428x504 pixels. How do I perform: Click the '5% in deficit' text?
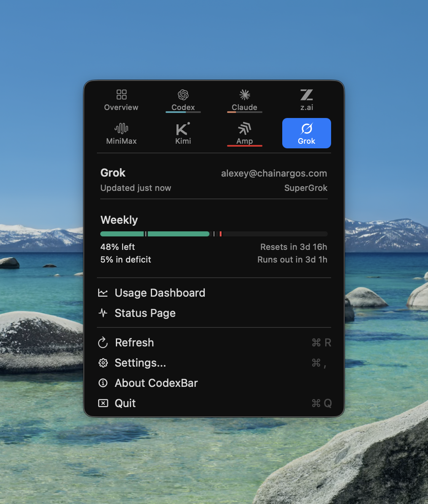pos(126,260)
